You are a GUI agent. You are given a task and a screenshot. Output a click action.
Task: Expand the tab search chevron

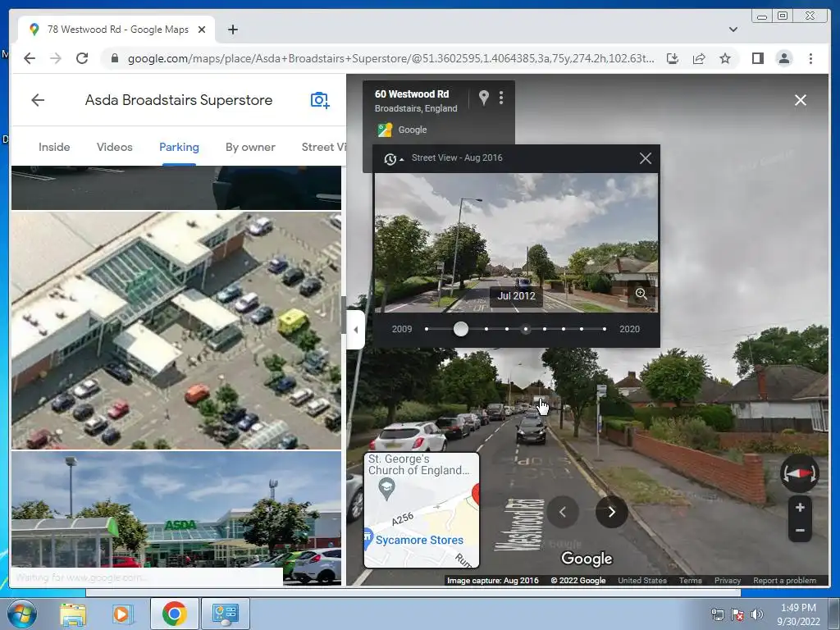[733, 30]
